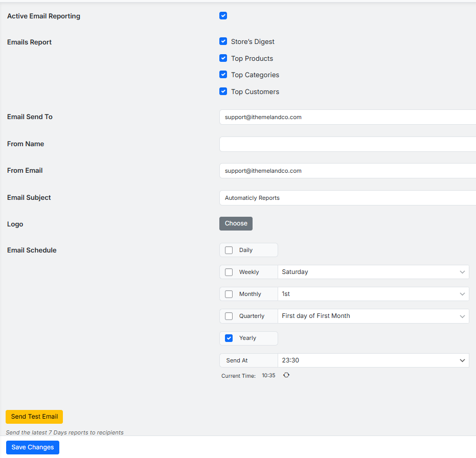Screen dimensions: 476x458
Task: Click the empty From Name field
Action: pos(348,144)
